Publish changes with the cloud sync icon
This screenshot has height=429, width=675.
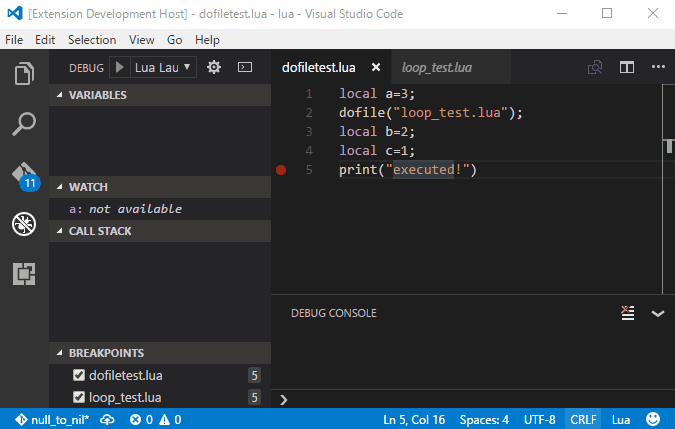pos(107,420)
